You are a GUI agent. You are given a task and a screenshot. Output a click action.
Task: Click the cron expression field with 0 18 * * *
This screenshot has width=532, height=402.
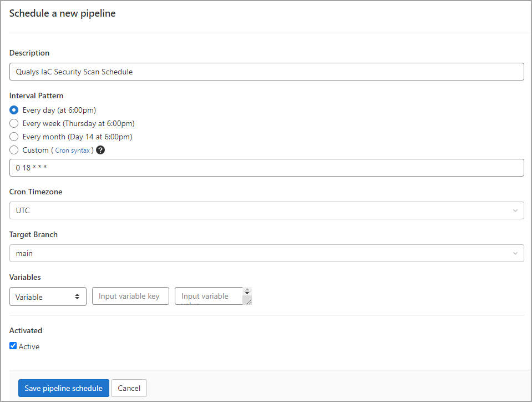[266, 168]
